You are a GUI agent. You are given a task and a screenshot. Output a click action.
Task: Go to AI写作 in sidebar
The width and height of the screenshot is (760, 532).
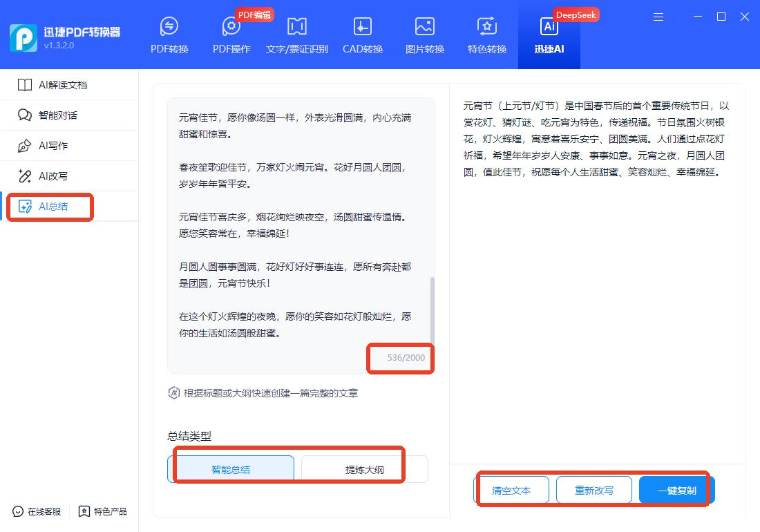53,146
